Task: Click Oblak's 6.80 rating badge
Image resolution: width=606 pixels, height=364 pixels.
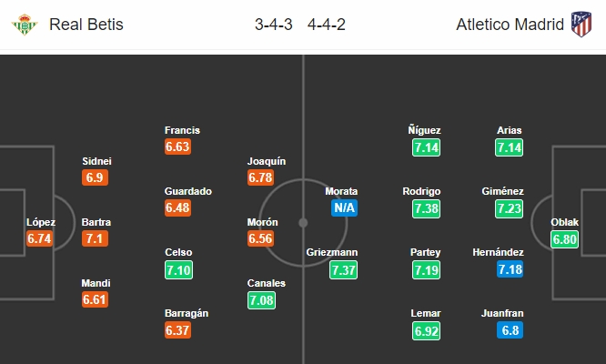Action: coord(564,239)
